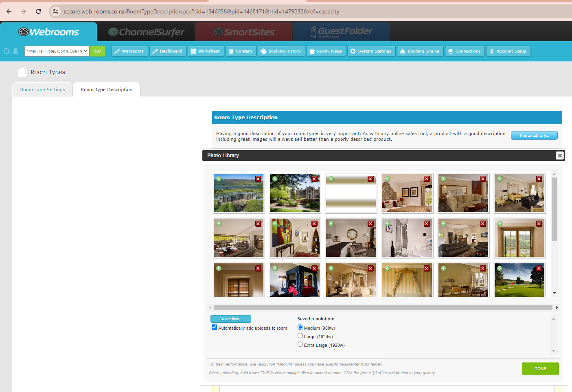572x392 pixels.
Task: View Booking History
Action: pos(281,51)
